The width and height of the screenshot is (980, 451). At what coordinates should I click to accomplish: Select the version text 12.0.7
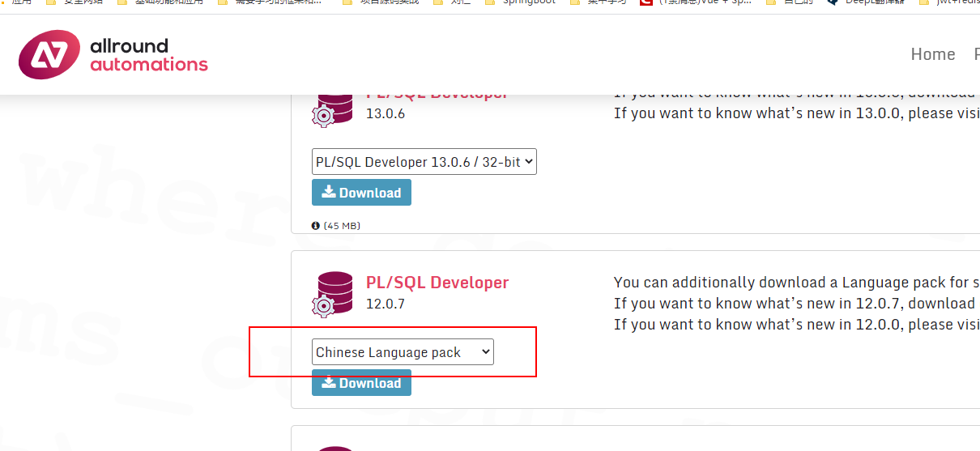click(x=386, y=304)
